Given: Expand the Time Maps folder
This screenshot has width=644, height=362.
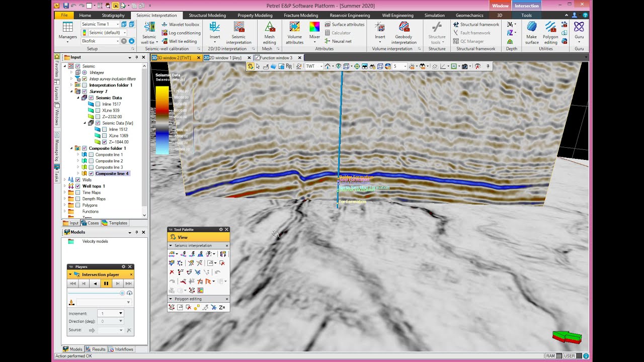Looking at the screenshot, I should tap(65, 193).
